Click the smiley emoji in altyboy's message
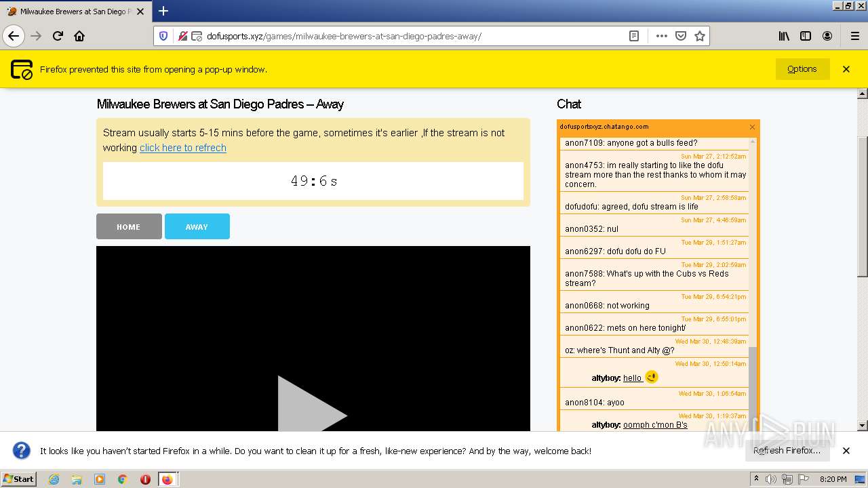Screen dimensions: 868x488 pyautogui.click(x=652, y=377)
